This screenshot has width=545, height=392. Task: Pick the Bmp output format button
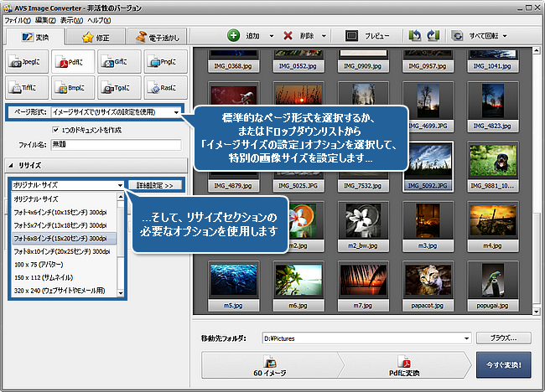coord(72,85)
